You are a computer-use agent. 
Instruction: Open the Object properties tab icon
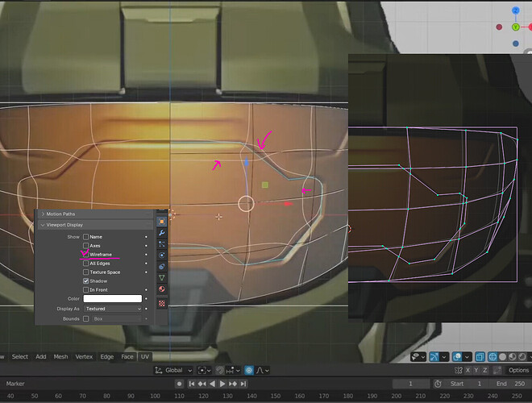click(162, 222)
